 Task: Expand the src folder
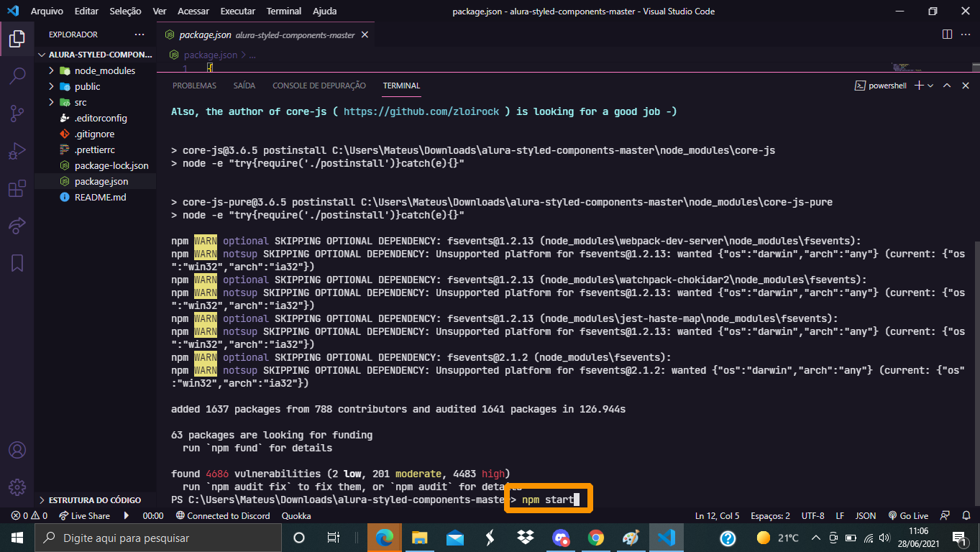click(x=51, y=102)
